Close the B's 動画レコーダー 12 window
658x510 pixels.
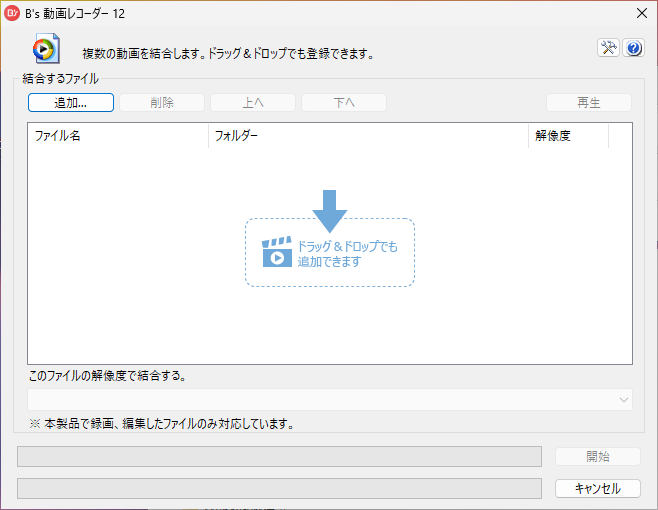pyautogui.click(x=640, y=13)
